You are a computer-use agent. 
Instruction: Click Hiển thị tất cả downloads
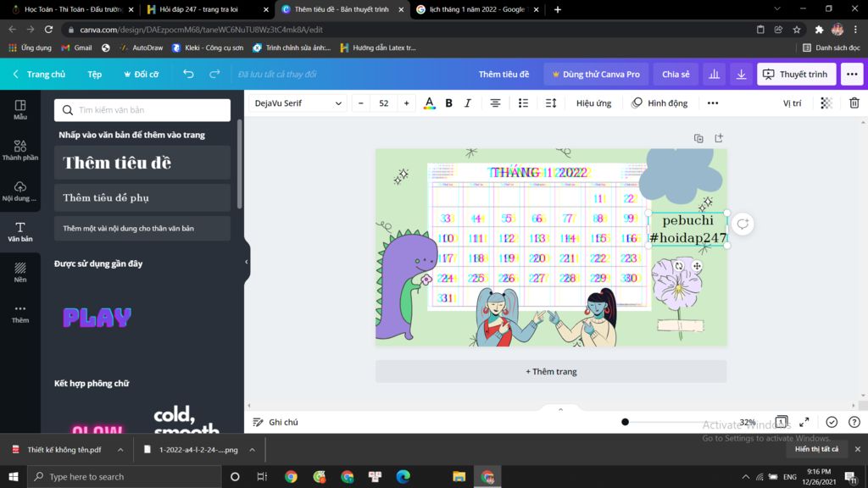point(816,449)
